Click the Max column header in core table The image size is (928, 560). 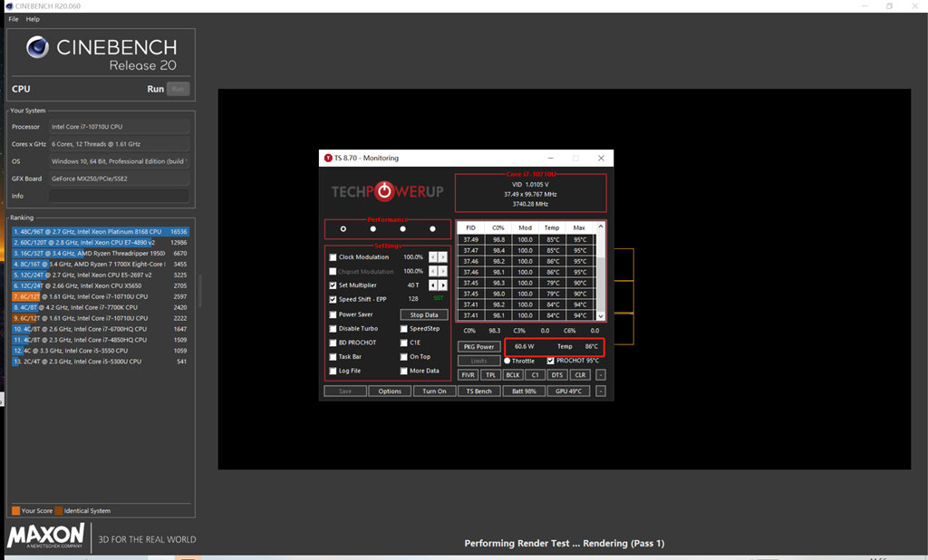(x=579, y=228)
